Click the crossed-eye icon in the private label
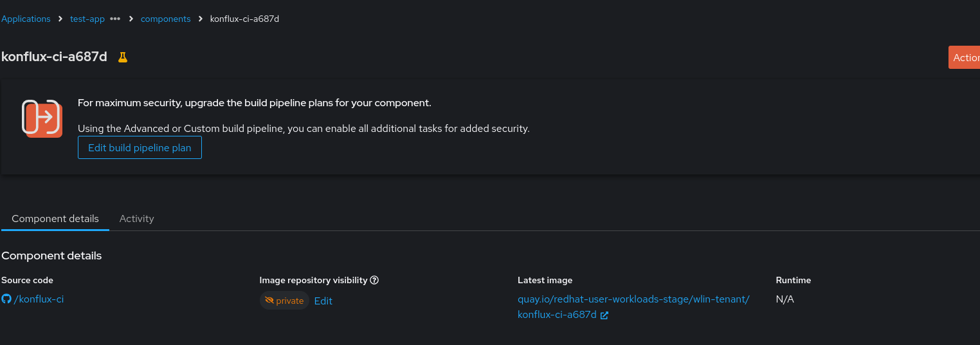This screenshot has width=980, height=345. click(x=269, y=301)
